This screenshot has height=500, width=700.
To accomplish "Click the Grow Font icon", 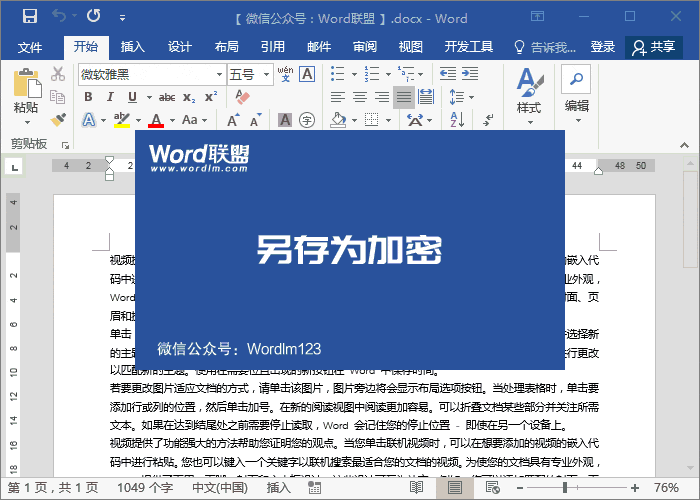I will pos(233,120).
